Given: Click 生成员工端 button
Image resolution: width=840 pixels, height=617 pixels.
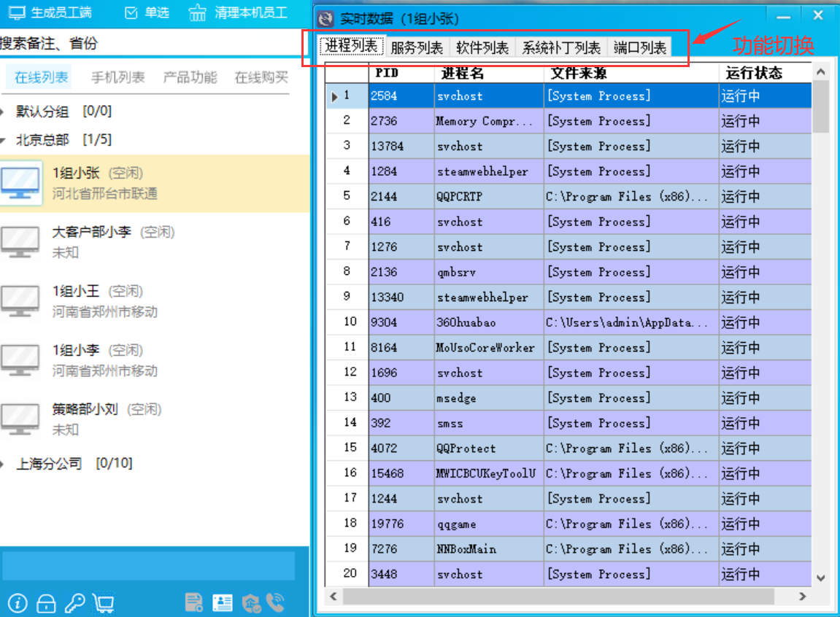Looking at the screenshot, I should point(50,13).
